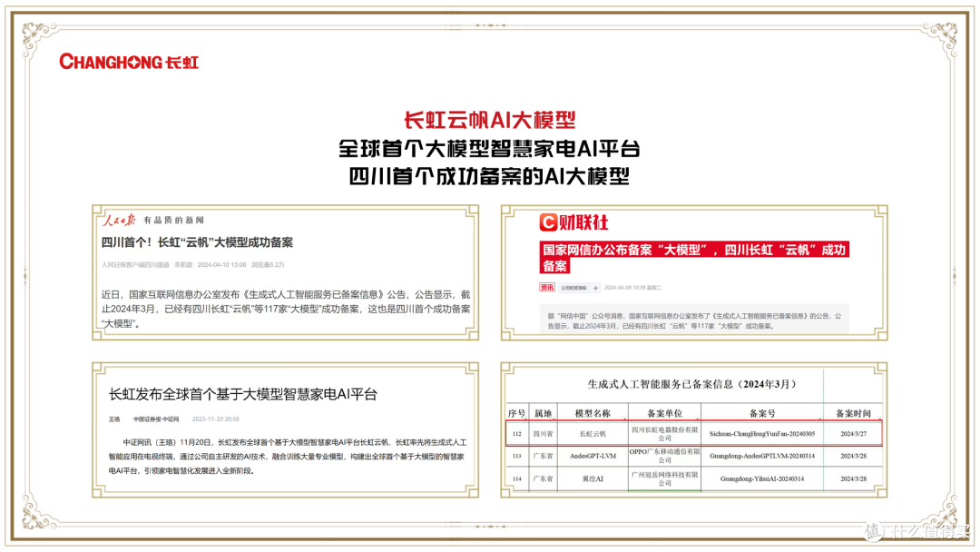Screen dimensions: 980x552
Task: Select the 2024/3/28 cell in row 114
Action: pyautogui.click(x=853, y=478)
